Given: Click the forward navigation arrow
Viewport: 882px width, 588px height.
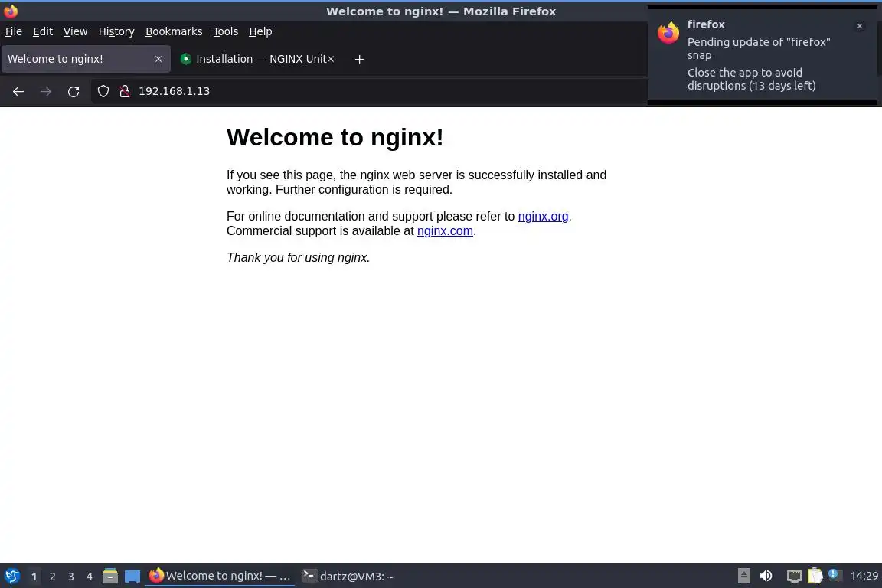Looking at the screenshot, I should [46, 92].
